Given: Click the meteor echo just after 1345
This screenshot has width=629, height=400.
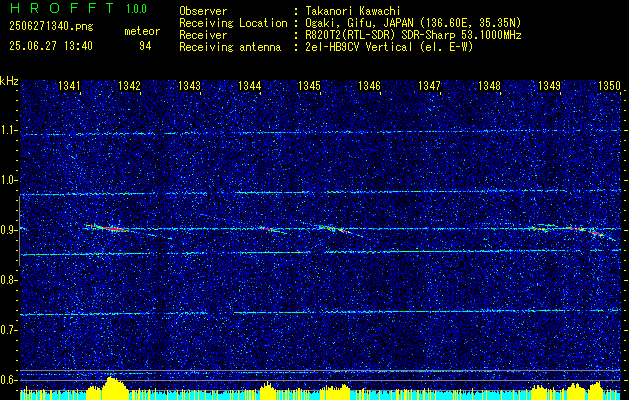Looking at the screenshot, I should [x=335, y=229].
